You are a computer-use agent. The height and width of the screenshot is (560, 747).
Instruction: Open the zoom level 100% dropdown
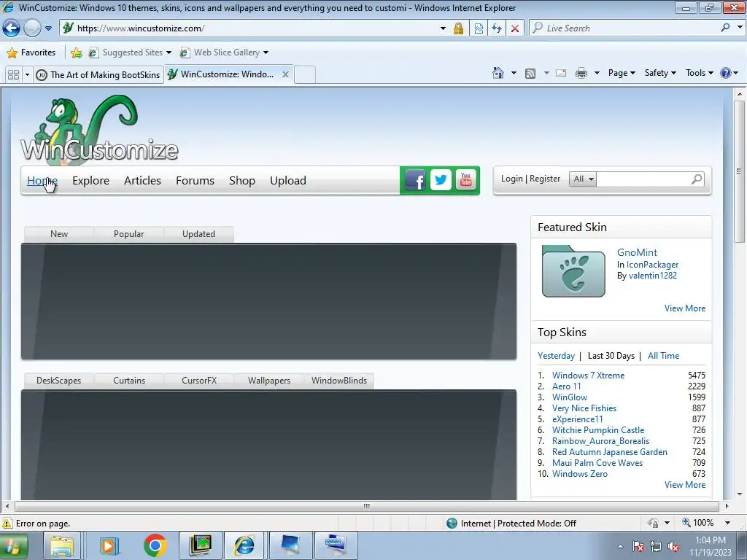(727, 523)
